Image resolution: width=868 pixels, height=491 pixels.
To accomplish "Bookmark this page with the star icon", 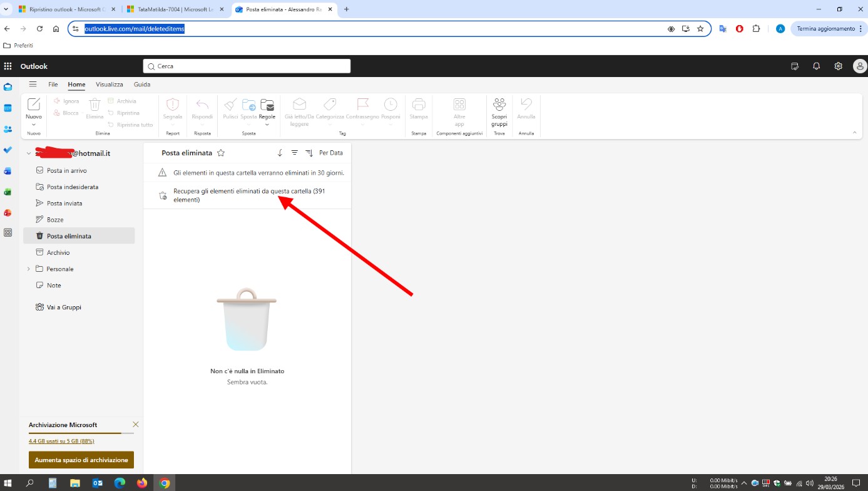I will click(700, 29).
